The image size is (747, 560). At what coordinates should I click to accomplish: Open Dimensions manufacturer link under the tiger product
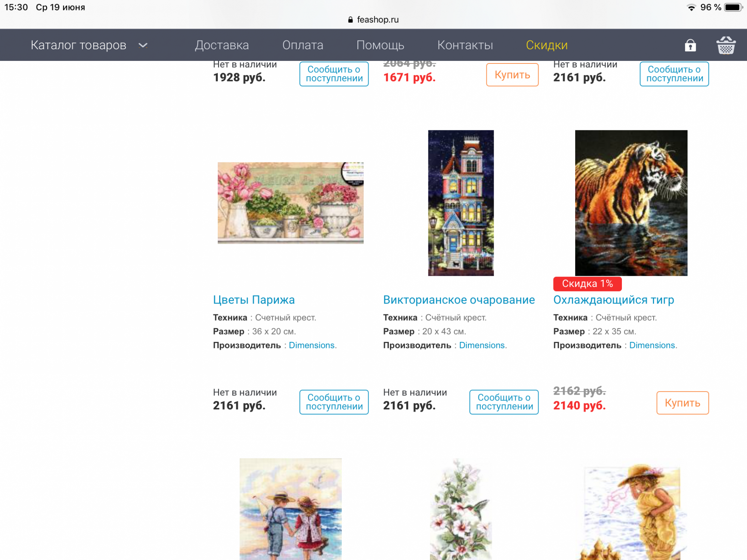pyautogui.click(x=653, y=345)
